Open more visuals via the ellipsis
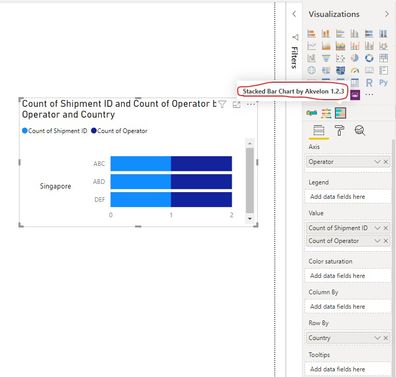 pos(369,95)
